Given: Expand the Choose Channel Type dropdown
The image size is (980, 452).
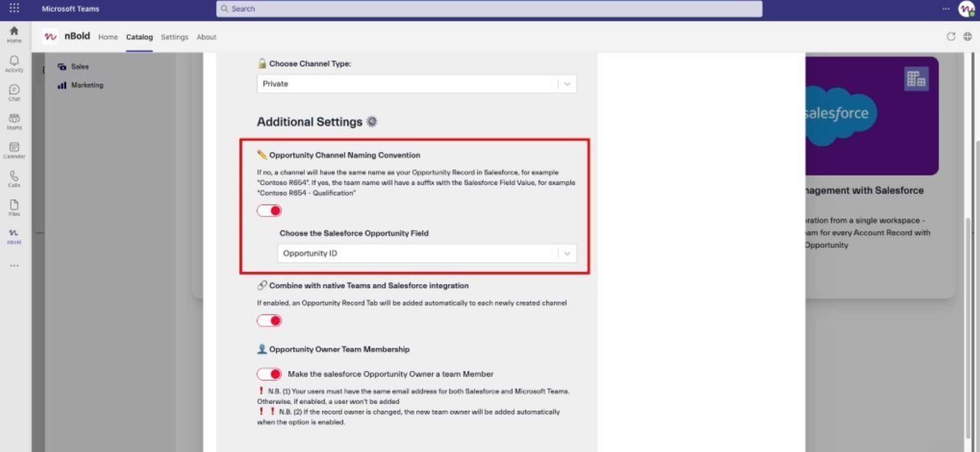Looking at the screenshot, I should pyautogui.click(x=416, y=84).
